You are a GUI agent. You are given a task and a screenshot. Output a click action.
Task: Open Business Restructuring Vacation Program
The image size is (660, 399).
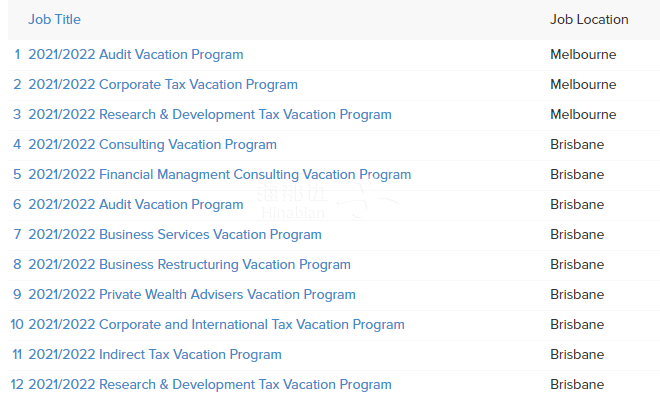point(189,264)
